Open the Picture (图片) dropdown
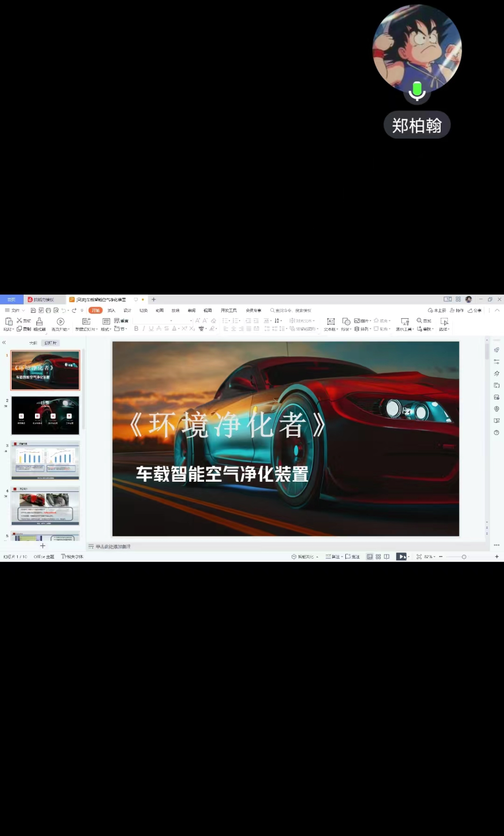 363,321
